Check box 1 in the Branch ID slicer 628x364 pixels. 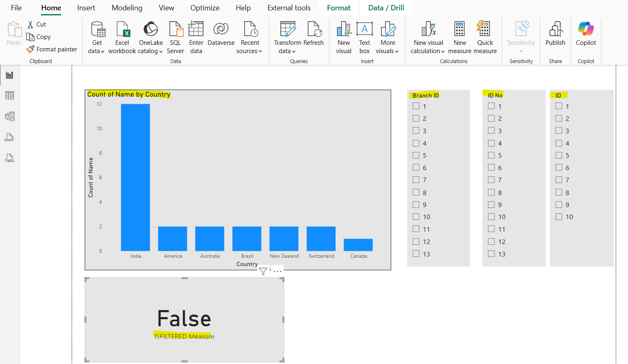click(x=416, y=106)
